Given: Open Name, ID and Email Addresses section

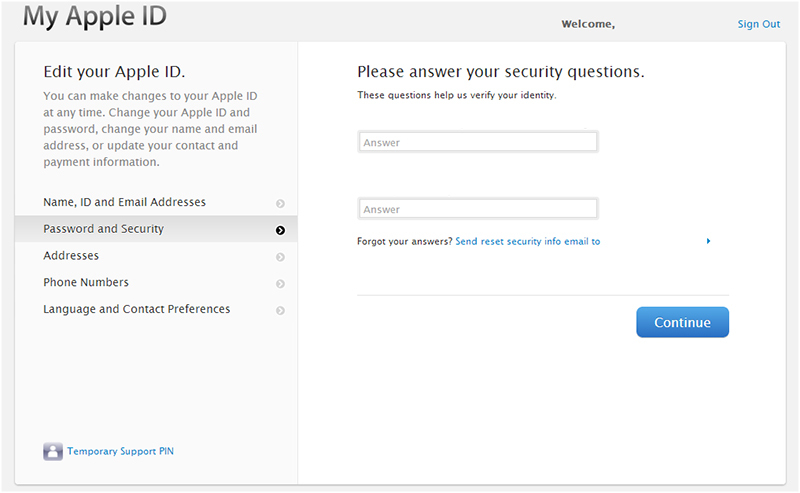Looking at the screenshot, I should point(156,202).
